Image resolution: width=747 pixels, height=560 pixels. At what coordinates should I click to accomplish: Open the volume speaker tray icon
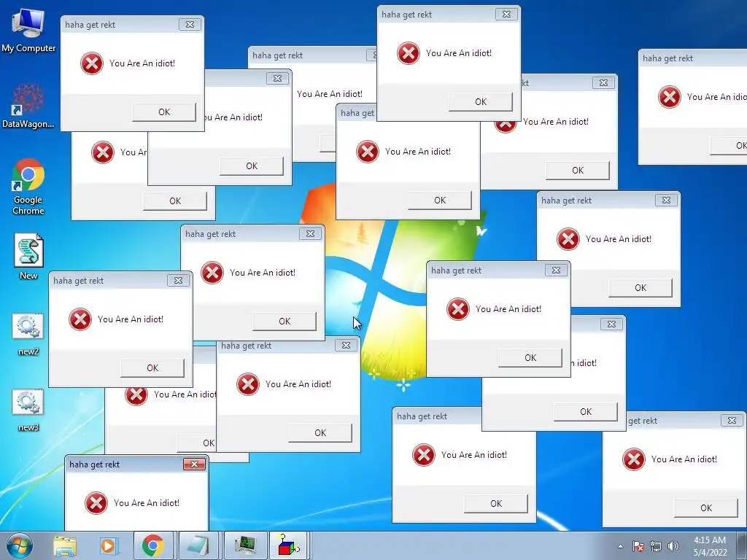[x=673, y=546]
